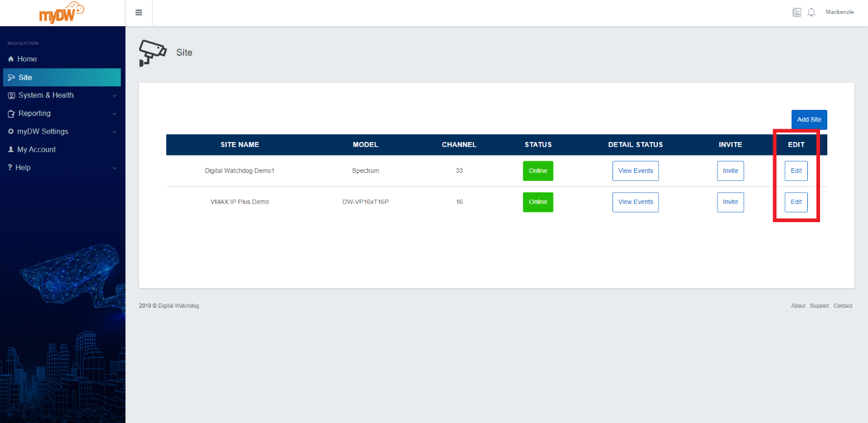Expand the Reporting submenu chevron

pos(114,114)
